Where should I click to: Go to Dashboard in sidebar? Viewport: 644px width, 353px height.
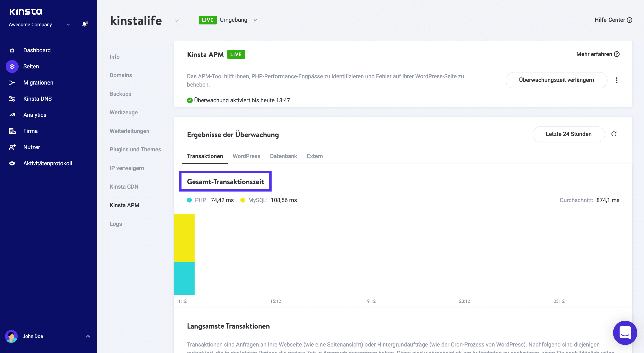point(37,50)
